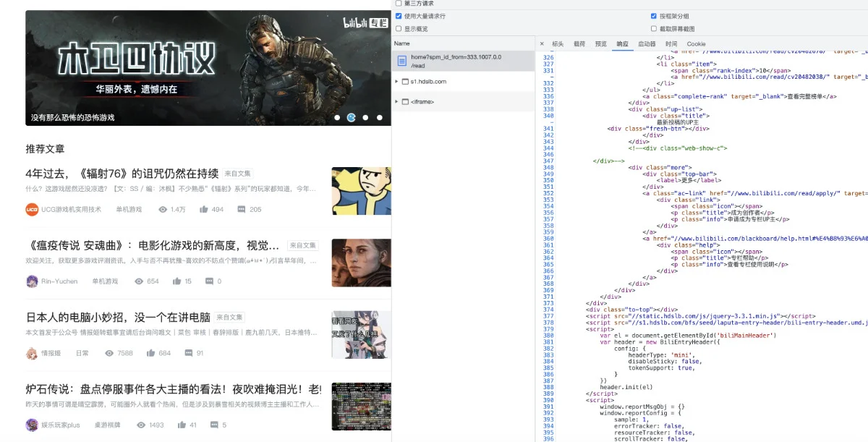The width and height of the screenshot is (868, 442).
Task: Open the Cookie tab
Action: pos(696,44)
